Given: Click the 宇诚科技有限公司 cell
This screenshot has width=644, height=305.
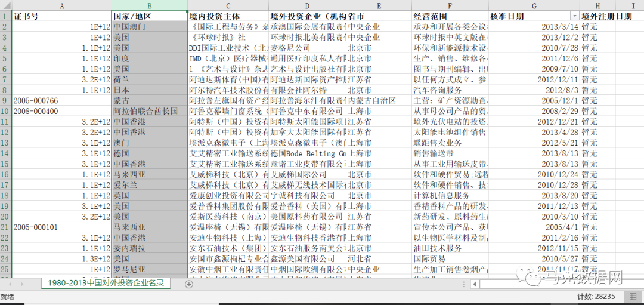Looking at the screenshot, I should click(307, 195).
